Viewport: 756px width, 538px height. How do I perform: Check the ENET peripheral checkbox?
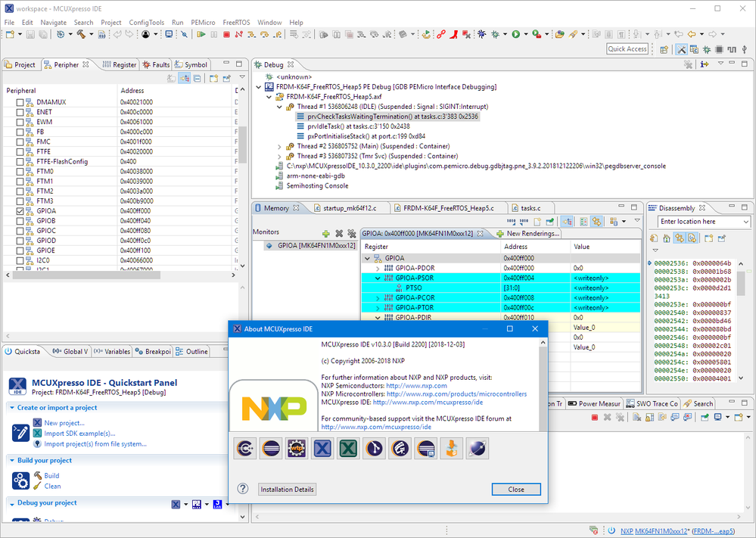click(20, 112)
